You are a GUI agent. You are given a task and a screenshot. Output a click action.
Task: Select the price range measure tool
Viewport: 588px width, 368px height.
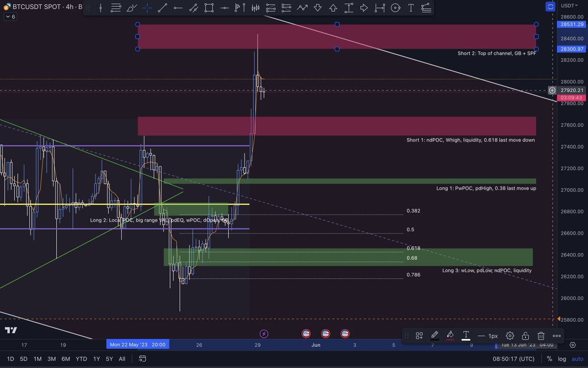[x=348, y=8]
